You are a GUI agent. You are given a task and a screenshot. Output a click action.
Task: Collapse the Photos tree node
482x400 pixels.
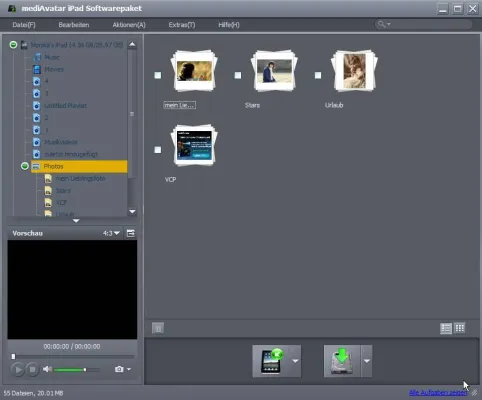point(25,166)
